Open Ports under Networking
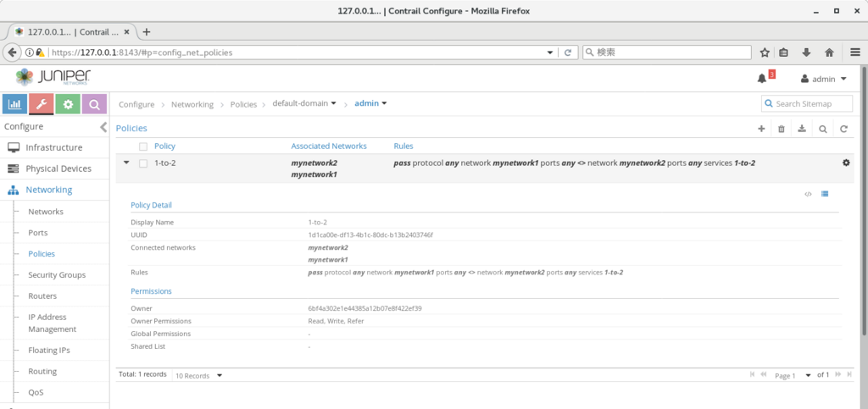 [37, 233]
